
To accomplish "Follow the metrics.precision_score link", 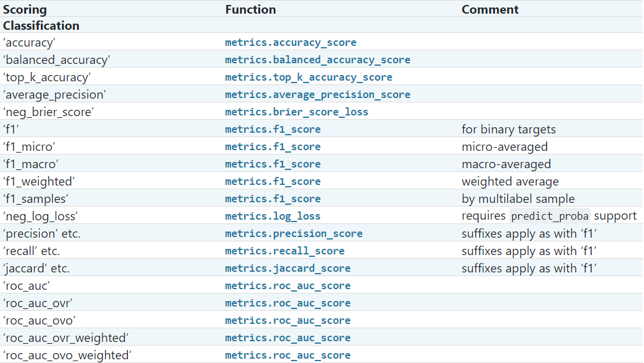I will (295, 233).
